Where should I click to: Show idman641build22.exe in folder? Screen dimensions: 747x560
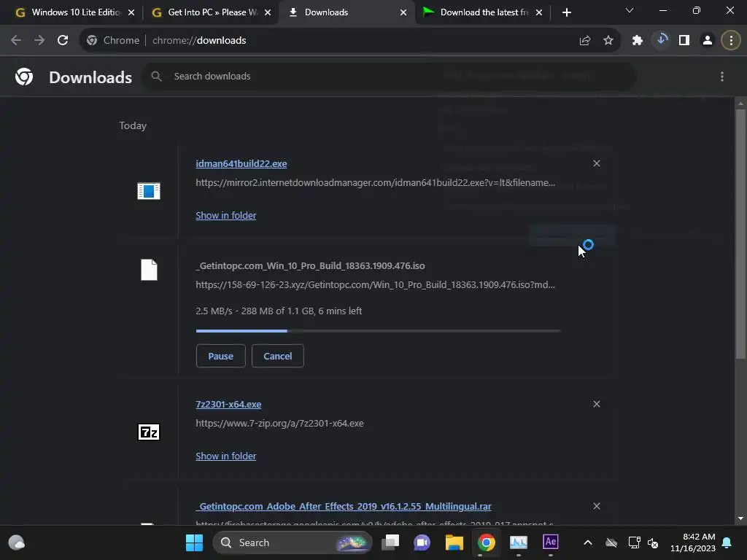[x=226, y=215]
